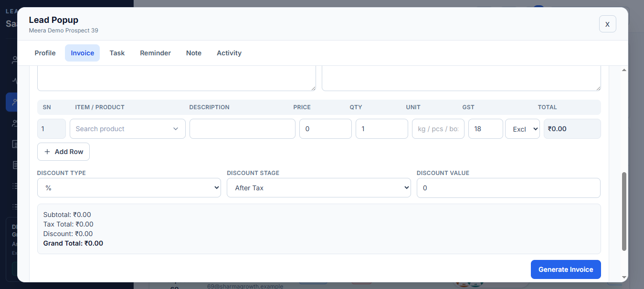Viewport: 644px width, 289px height.
Task: Click the Generate Invoice button
Action: coord(566,269)
